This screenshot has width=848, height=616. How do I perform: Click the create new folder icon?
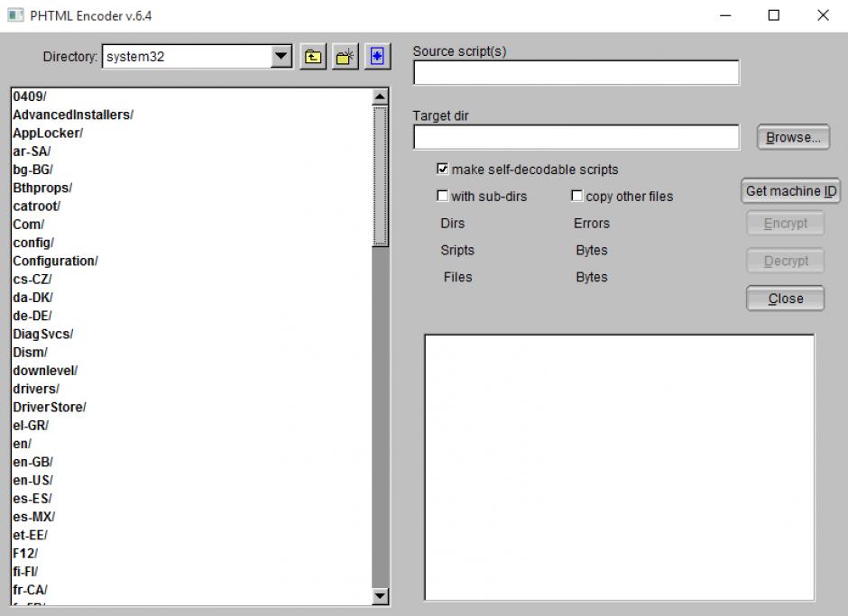click(344, 57)
